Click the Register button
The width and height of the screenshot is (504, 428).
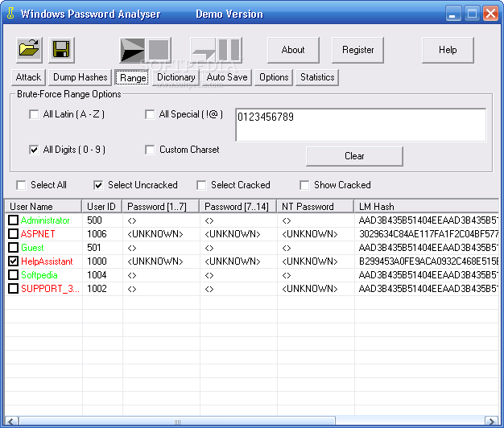tap(357, 50)
